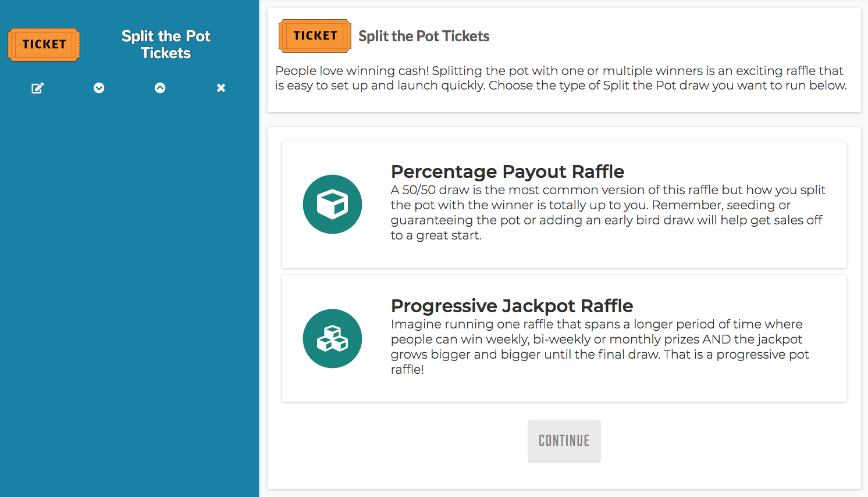Collapse the Split the Pot panel with the down arrow

point(99,88)
